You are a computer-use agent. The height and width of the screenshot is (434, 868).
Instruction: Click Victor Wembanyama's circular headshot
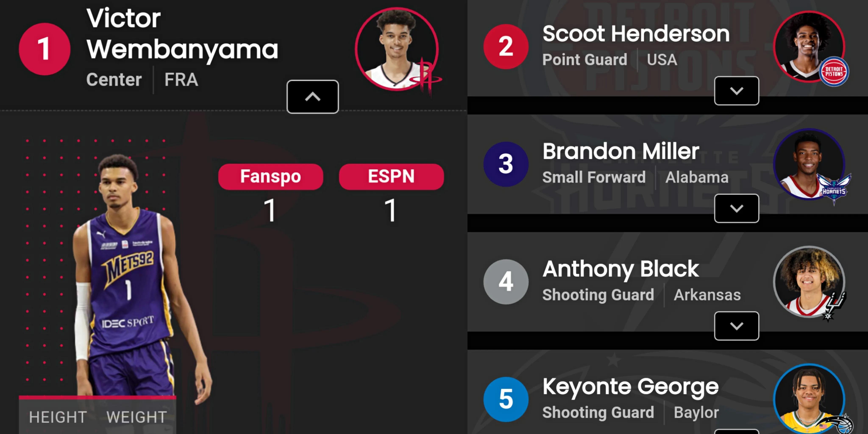pyautogui.click(x=396, y=49)
